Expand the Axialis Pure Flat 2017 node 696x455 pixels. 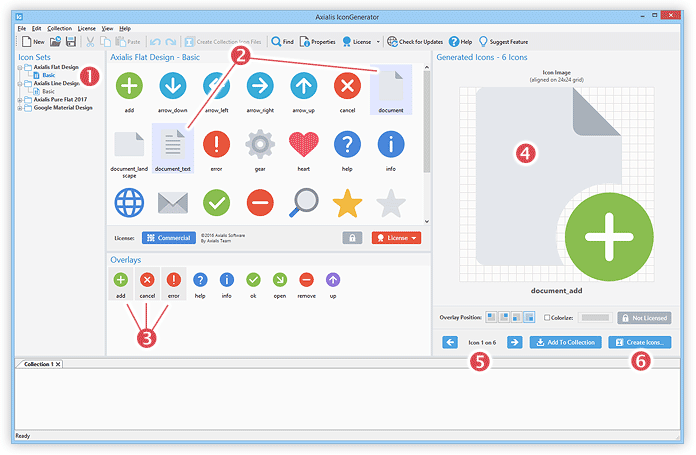20,100
